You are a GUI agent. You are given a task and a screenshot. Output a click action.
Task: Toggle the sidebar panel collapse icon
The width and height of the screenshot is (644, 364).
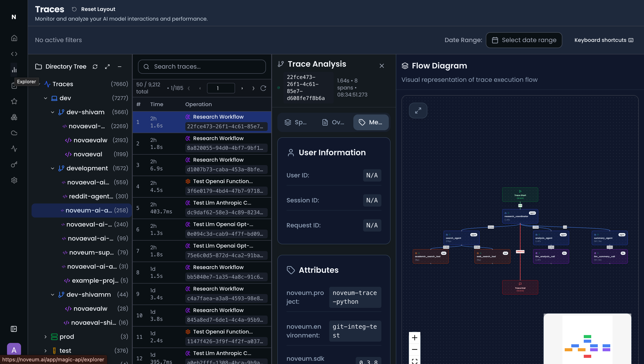(x=14, y=329)
